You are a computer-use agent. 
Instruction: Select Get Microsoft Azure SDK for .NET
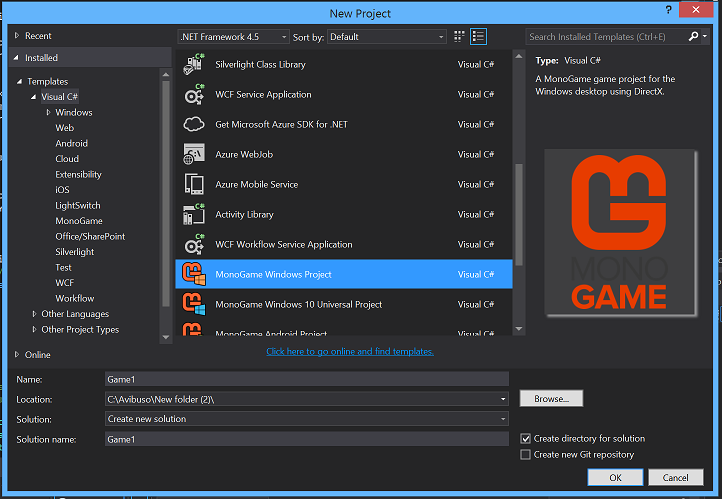tap(344, 124)
